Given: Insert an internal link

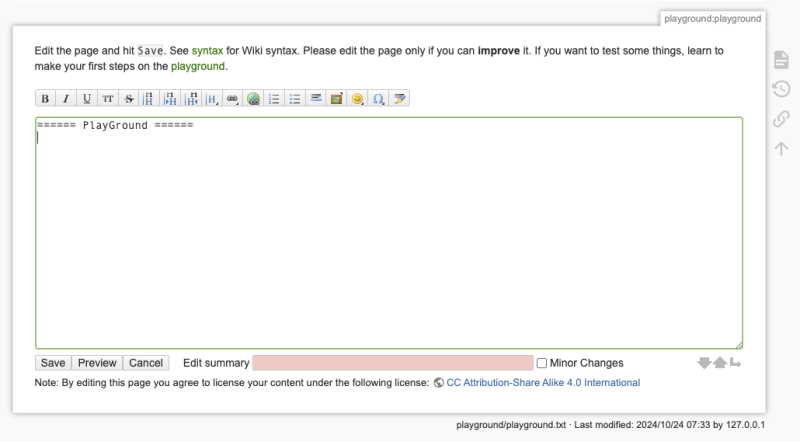Looking at the screenshot, I should click(x=233, y=98).
